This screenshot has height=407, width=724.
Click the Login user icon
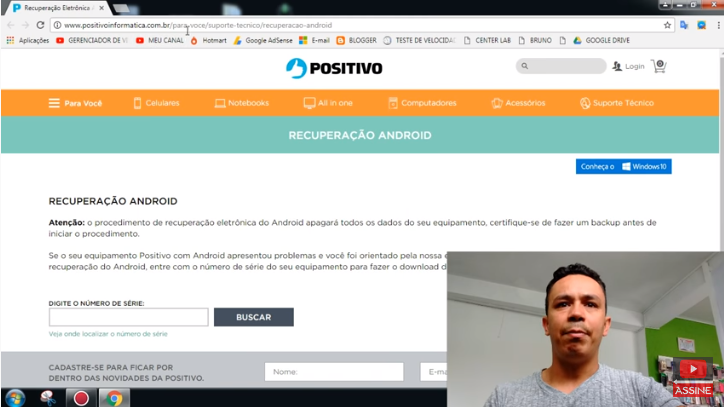point(617,67)
